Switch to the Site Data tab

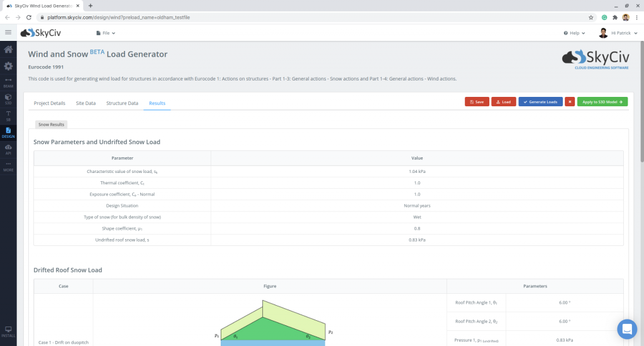coord(86,103)
